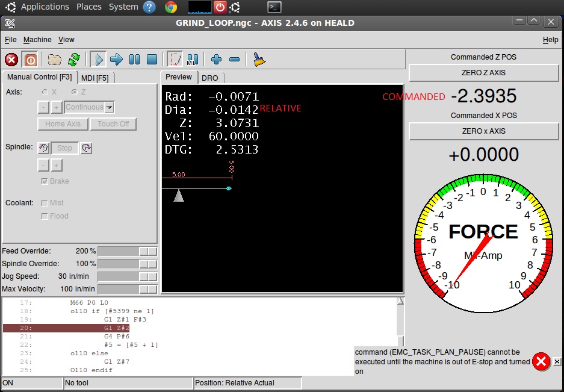Adjust Jog Speed slider

coord(128,276)
